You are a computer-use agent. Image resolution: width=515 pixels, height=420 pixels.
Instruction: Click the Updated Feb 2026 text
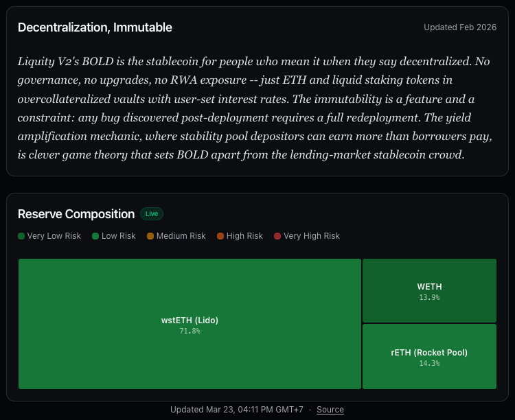click(x=460, y=27)
